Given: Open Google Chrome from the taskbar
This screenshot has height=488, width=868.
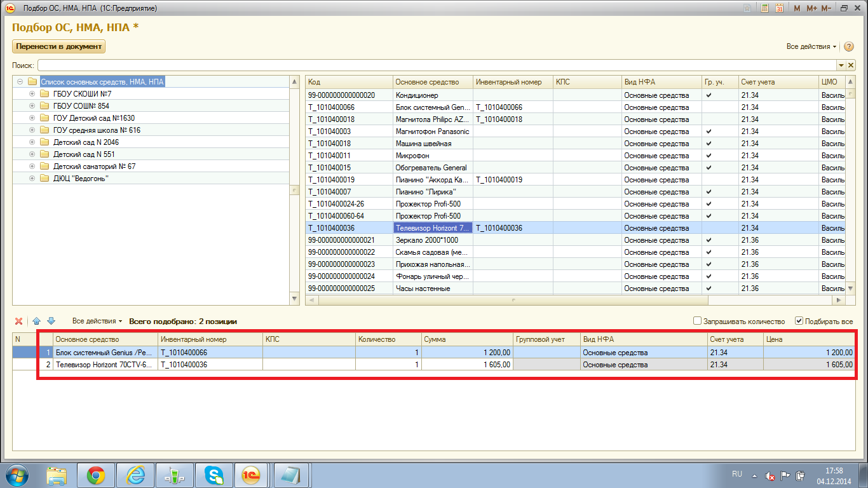Looking at the screenshot, I should [x=96, y=475].
